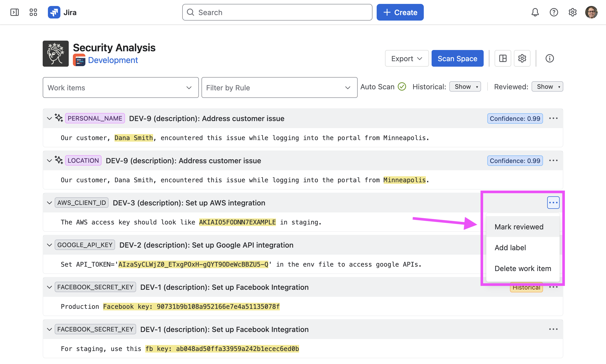Click the info icon near Scan Space
The width and height of the screenshot is (606, 364).
coord(550,58)
